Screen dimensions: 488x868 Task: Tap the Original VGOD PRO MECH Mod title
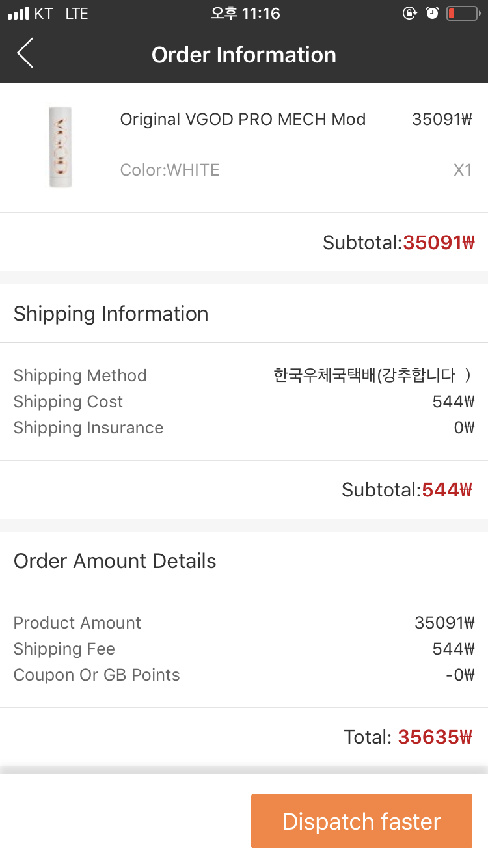pos(243,120)
